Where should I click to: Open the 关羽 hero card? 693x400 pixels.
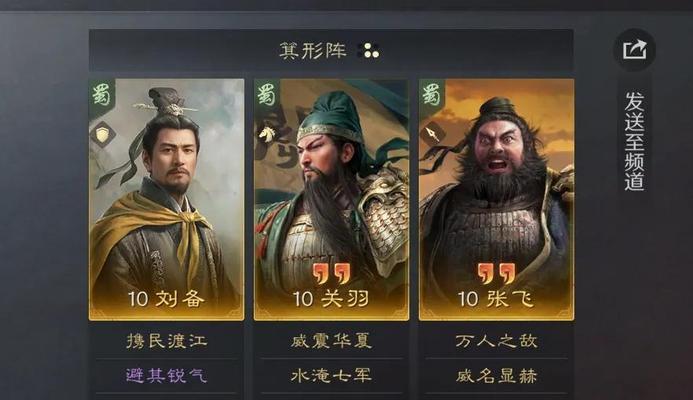point(331,199)
